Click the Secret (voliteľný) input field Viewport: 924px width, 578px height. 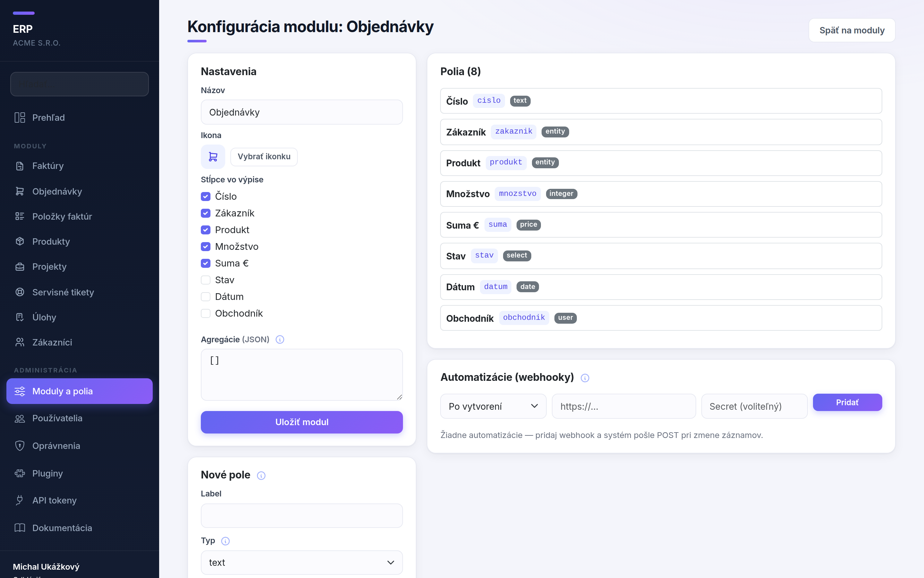click(755, 406)
